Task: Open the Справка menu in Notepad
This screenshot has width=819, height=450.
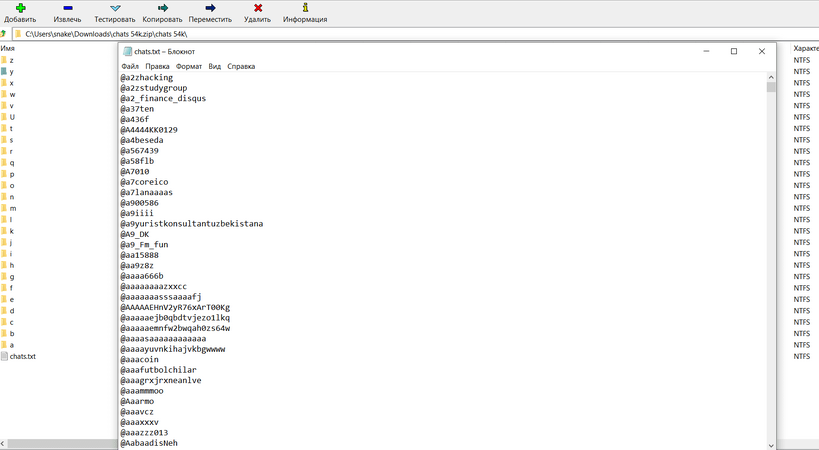Action: click(x=241, y=66)
